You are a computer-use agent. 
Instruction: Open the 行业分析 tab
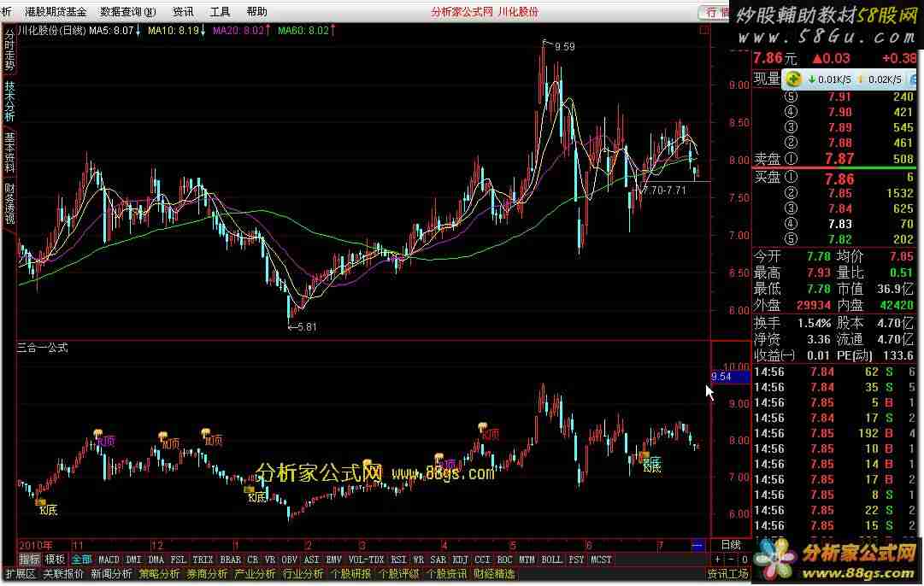(303, 574)
